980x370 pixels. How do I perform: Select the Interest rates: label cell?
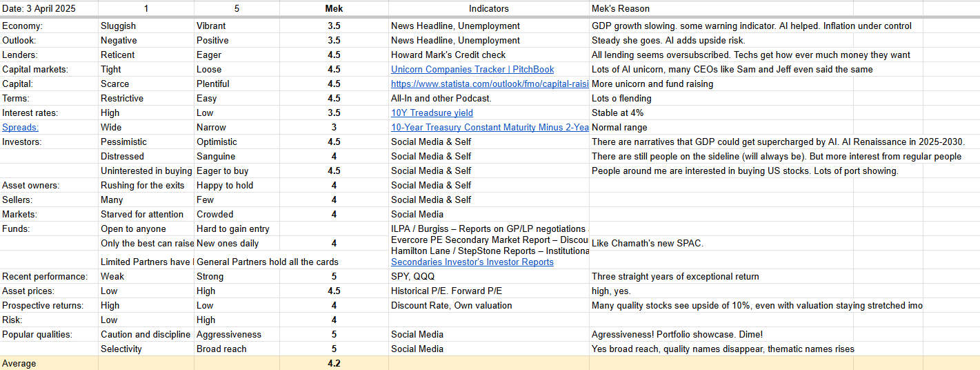click(x=49, y=113)
